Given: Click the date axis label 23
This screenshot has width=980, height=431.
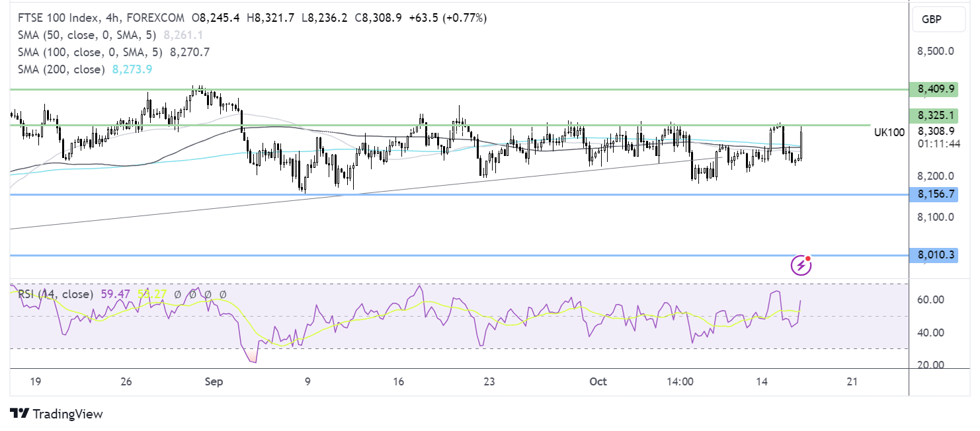Looking at the screenshot, I should pos(489,381).
